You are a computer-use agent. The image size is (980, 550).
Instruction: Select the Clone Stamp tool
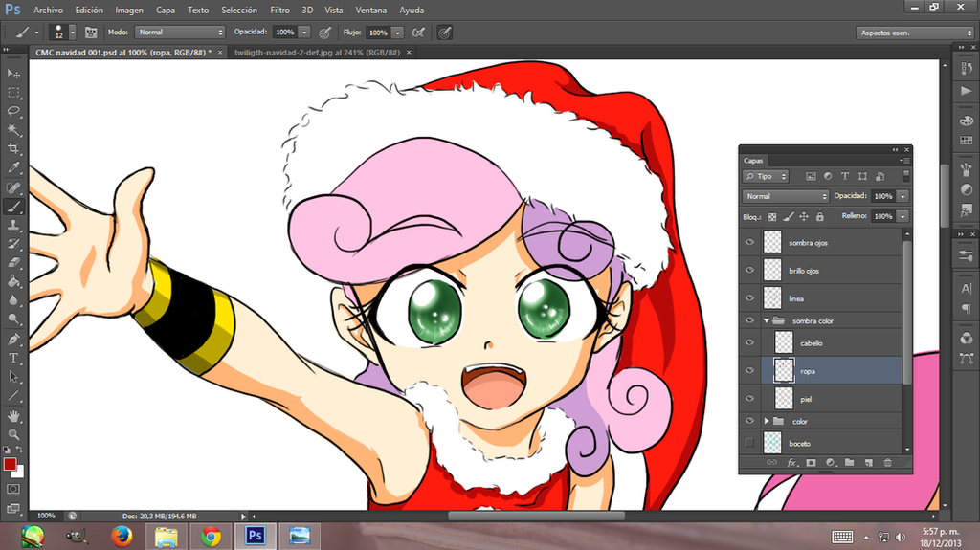pyautogui.click(x=13, y=225)
